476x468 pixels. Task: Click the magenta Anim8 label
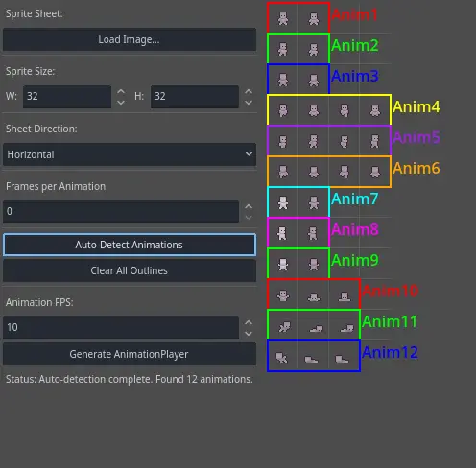(x=355, y=229)
